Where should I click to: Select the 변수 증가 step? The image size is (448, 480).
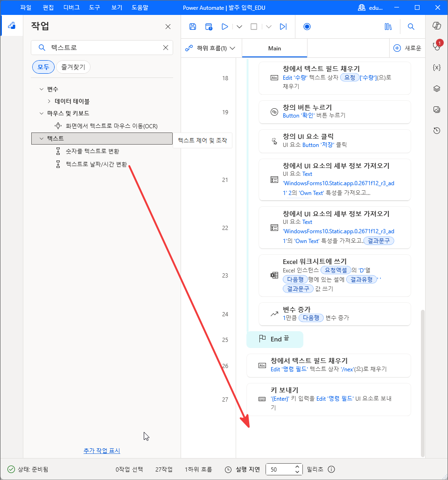pyautogui.click(x=335, y=314)
